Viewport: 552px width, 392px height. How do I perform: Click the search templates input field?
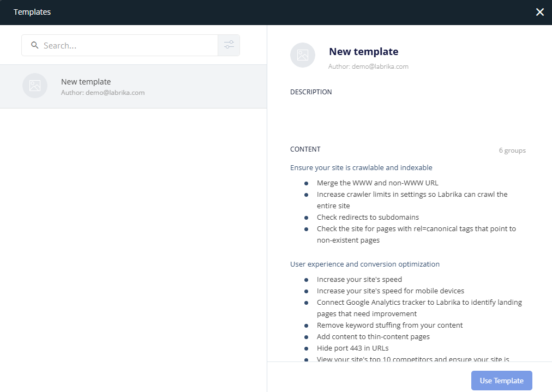coord(128,46)
